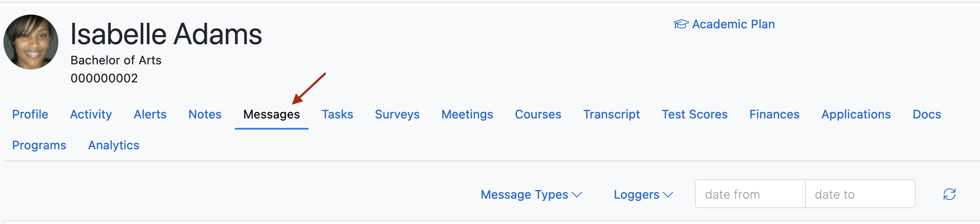Click into the date to field
Screen dimensions: 980x224
[x=860, y=194]
